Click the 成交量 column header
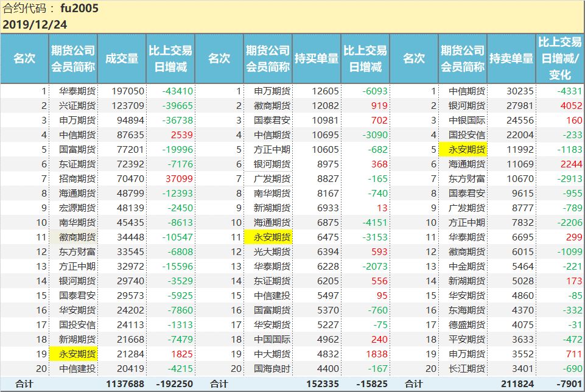This screenshot has width=585, height=392. coord(121,57)
